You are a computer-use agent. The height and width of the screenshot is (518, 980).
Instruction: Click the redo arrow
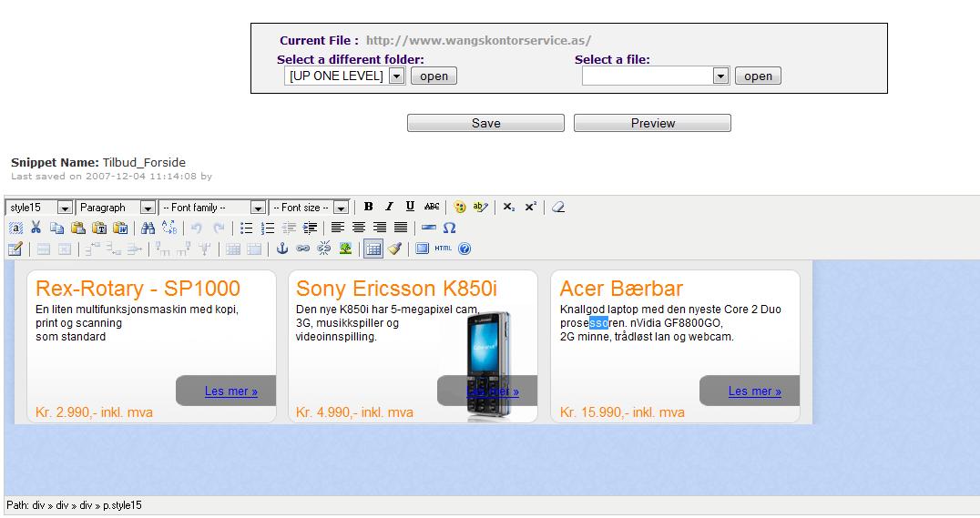[218, 229]
